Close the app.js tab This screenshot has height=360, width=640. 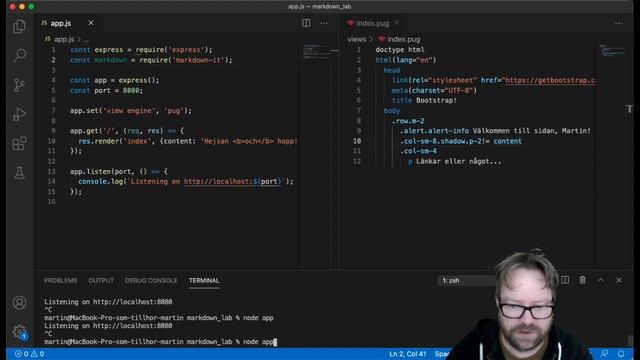[91, 23]
